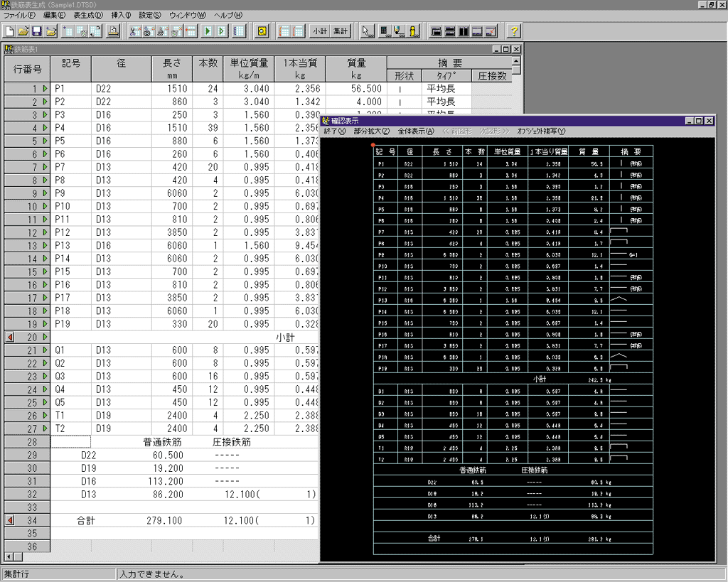Viewport: 728px width, 582px height.
Task: Click the green arrow on row 27
Action: tap(45, 429)
